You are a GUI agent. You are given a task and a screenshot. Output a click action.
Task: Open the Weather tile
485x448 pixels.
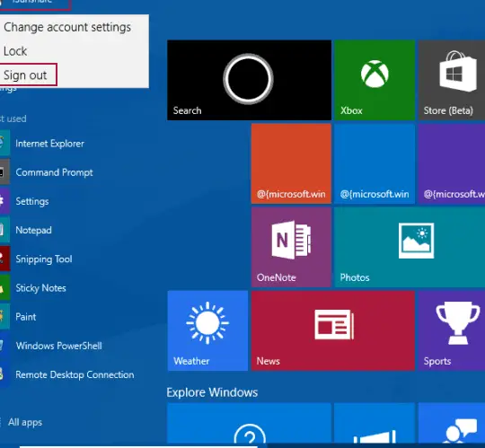207,330
